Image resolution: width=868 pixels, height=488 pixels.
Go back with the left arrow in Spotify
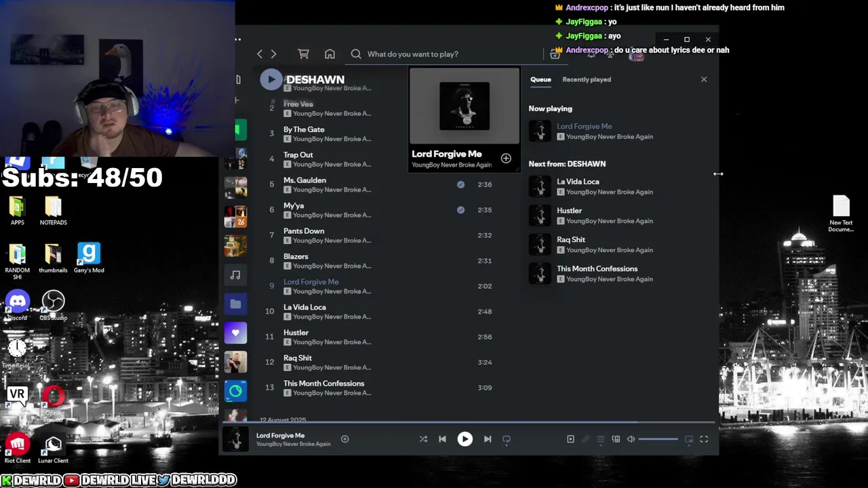coord(260,54)
